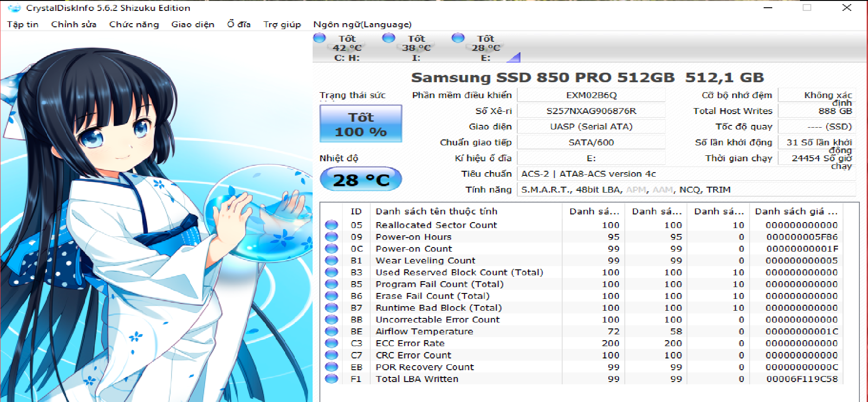Click status orb for Reallocated Sector Count
Image resolution: width=868 pixels, height=402 pixels.
click(332, 225)
